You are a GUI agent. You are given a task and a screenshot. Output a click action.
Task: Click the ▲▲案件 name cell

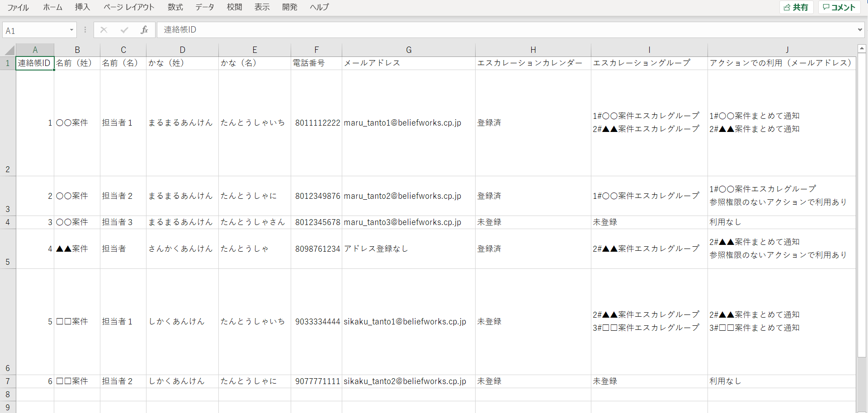click(x=77, y=249)
